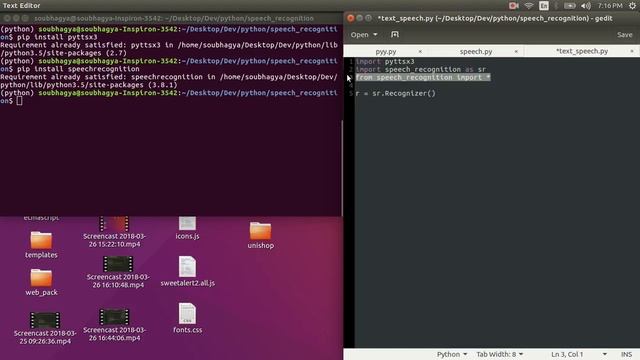Toggle the INS insert mode indicator

pos(626,354)
